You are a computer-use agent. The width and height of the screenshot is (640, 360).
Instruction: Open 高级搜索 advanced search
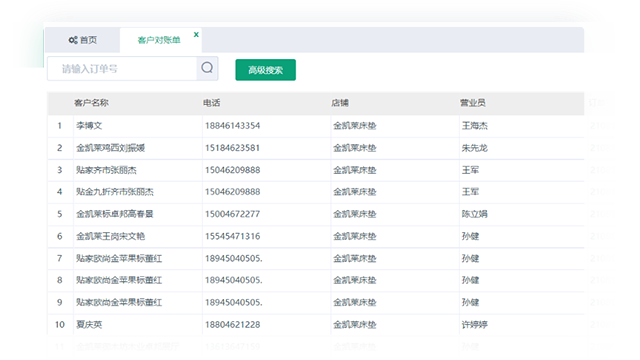[265, 70]
